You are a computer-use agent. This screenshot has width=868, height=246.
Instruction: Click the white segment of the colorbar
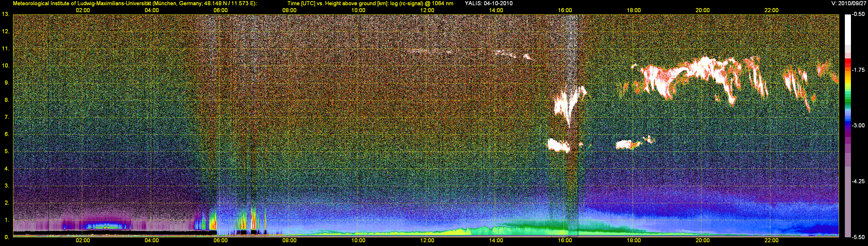(848, 29)
